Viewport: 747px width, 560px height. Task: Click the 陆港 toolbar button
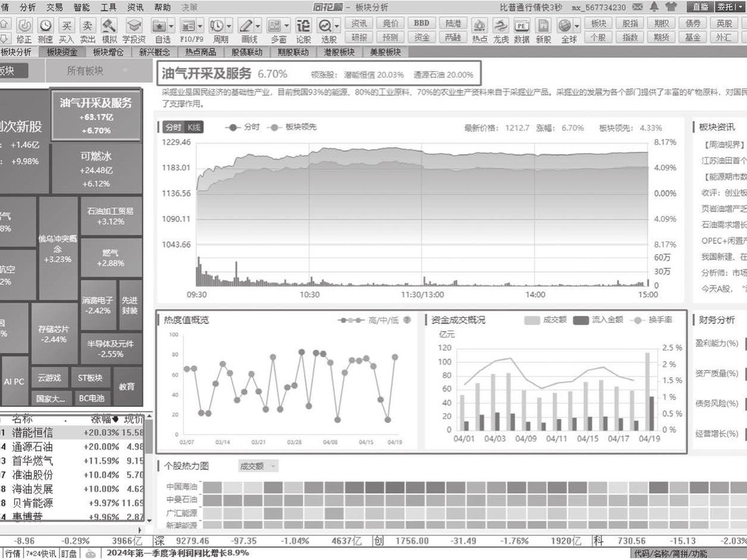(x=453, y=23)
